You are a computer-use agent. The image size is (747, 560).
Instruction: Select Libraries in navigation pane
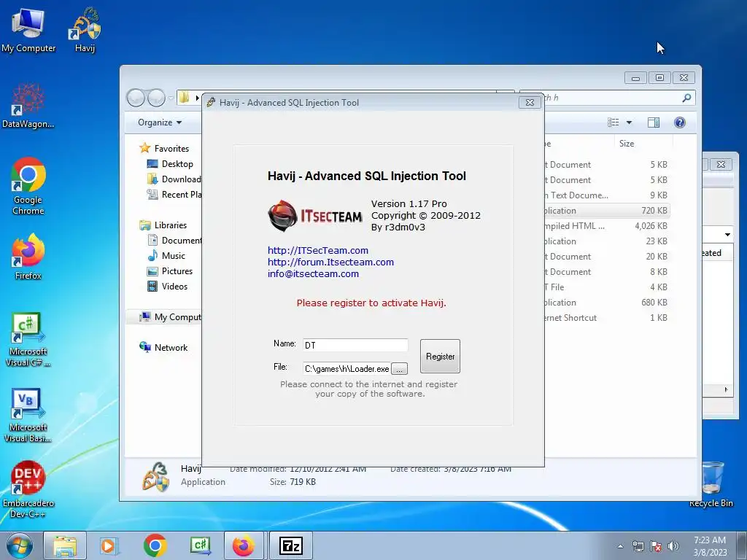point(163,225)
